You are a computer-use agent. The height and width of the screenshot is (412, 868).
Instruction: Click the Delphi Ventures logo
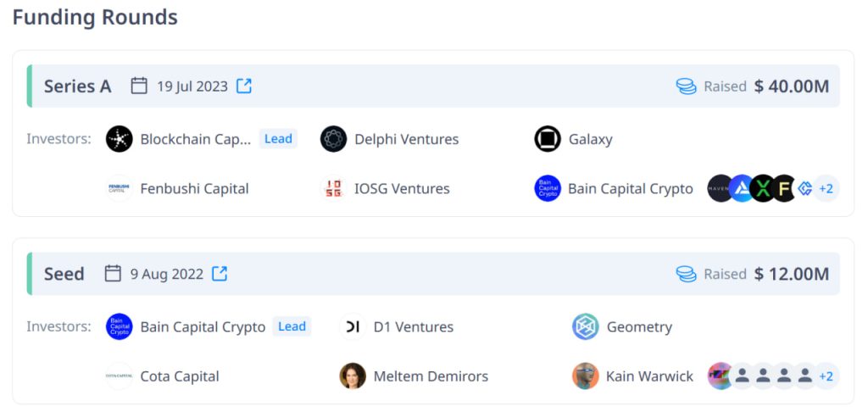click(334, 139)
